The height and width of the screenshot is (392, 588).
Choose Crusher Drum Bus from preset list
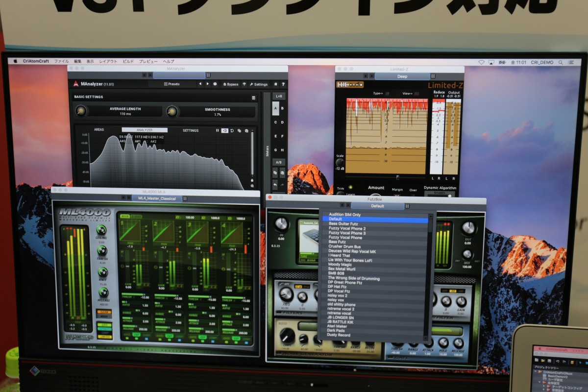pyautogui.click(x=344, y=246)
